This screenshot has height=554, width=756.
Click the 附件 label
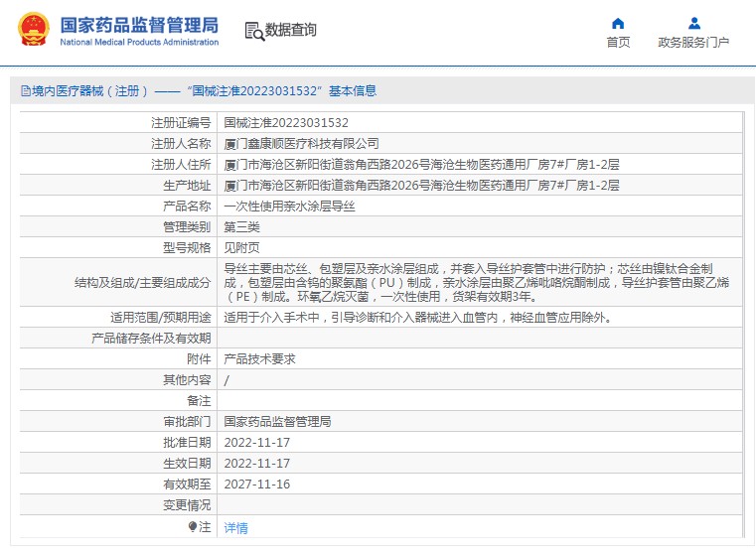click(x=199, y=358)
